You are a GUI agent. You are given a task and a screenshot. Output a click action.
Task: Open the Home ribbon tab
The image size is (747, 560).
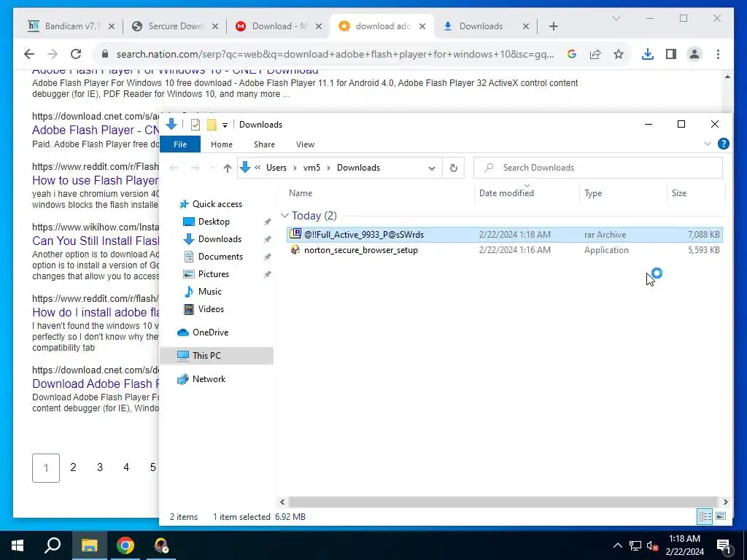click(222, 144)
